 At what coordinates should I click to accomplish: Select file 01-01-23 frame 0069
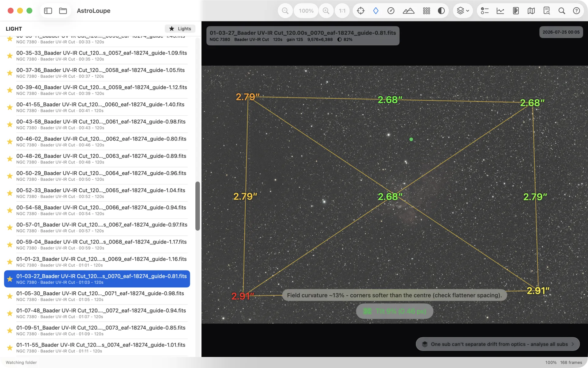click(x=97, y=262)
